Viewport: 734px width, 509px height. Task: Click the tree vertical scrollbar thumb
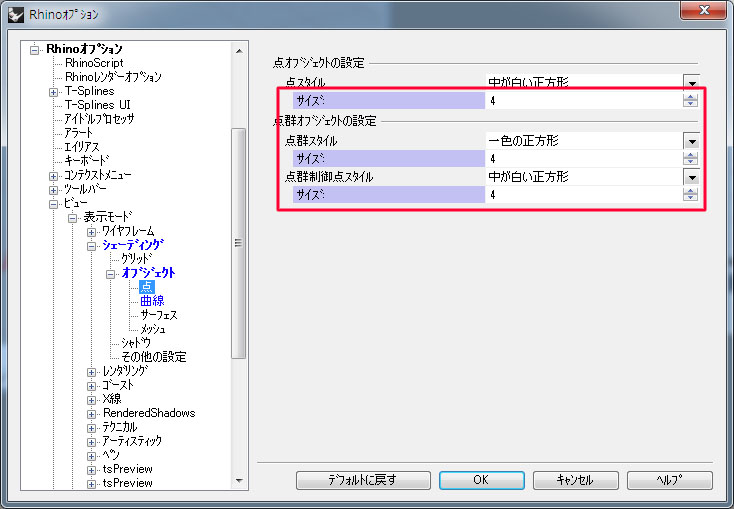(239, 243)
